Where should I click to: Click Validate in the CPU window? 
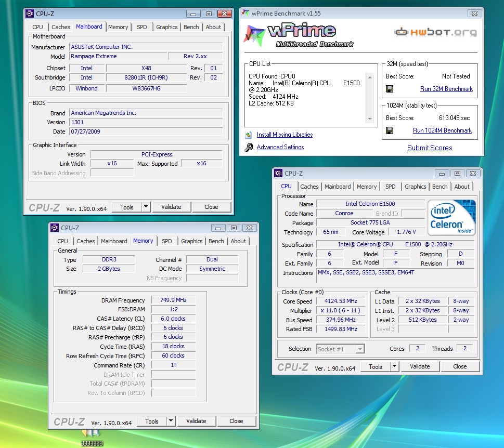420,366
